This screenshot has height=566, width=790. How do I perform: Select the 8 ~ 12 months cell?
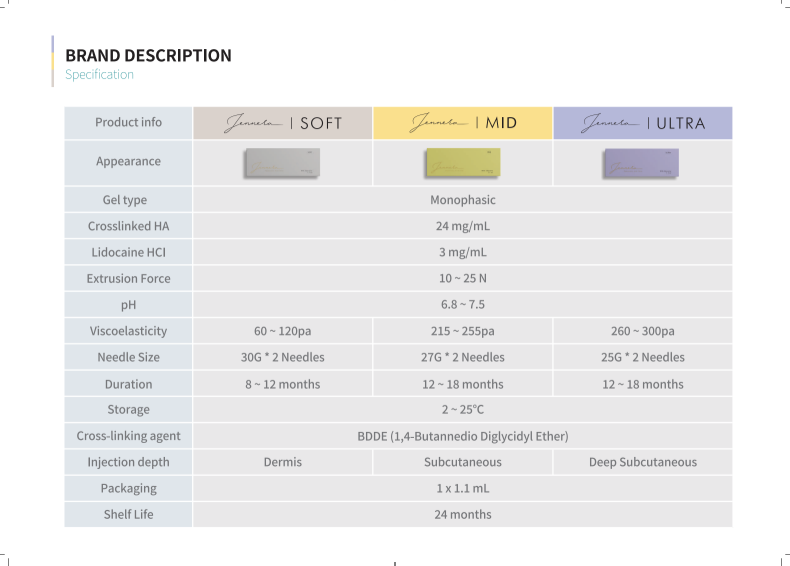pyautogui.click(x=283, y=384)
